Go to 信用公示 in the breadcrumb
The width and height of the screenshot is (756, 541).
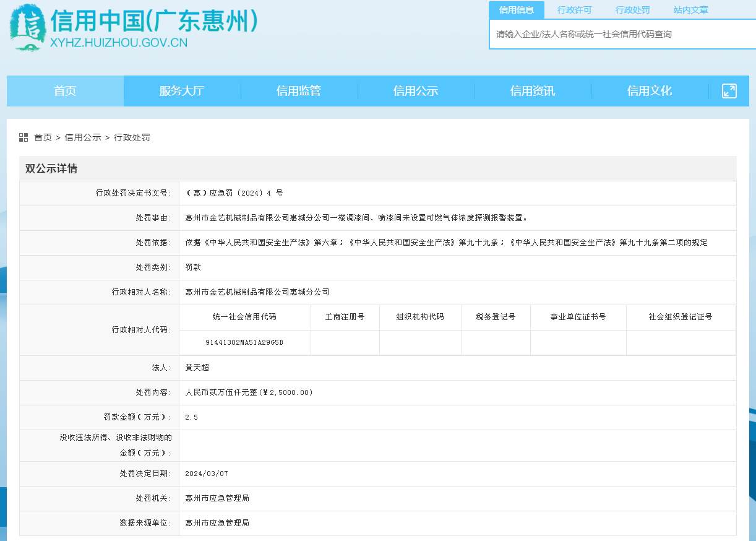[83, 137]
